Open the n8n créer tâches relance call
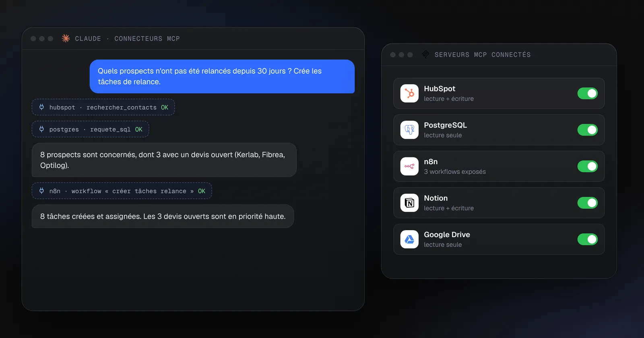 pos(122,191)
